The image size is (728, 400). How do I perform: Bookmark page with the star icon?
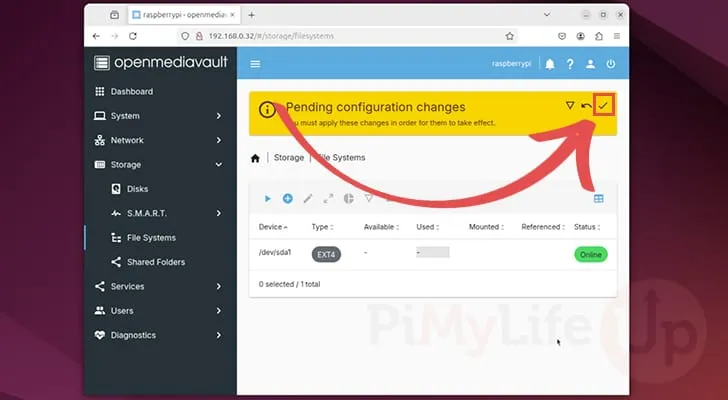coord(510,36)
